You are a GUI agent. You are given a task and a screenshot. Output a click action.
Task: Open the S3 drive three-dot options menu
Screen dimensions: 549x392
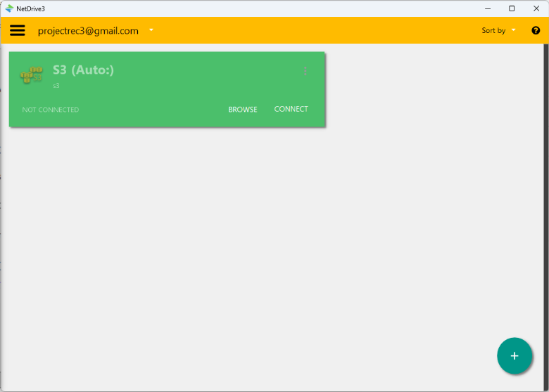click(x=305, y=71)
